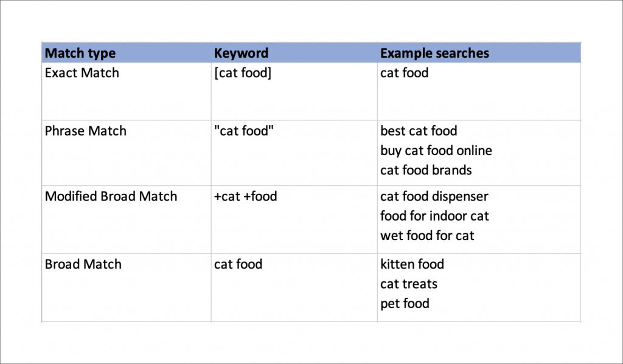The height and width of the screenshot is (364, 623).
Task: Click the "Match type" column header
Action: (80, 53)
